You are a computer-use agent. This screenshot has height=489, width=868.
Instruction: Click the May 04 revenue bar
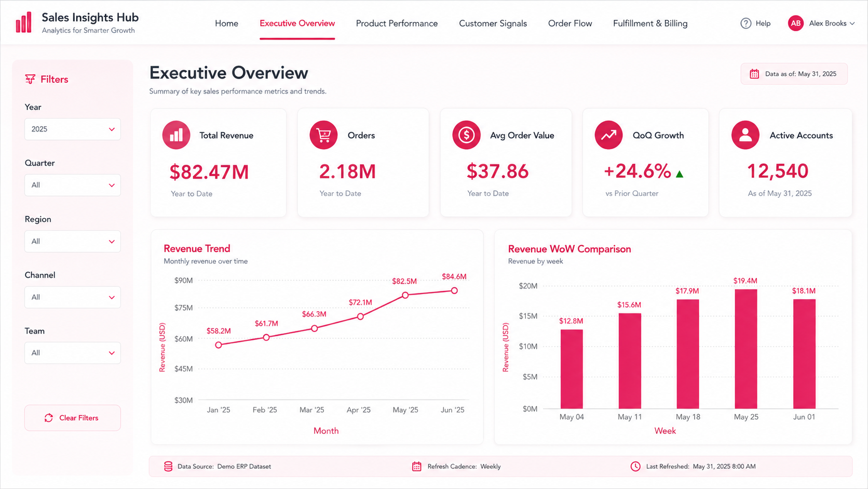[x=572, y=369]
